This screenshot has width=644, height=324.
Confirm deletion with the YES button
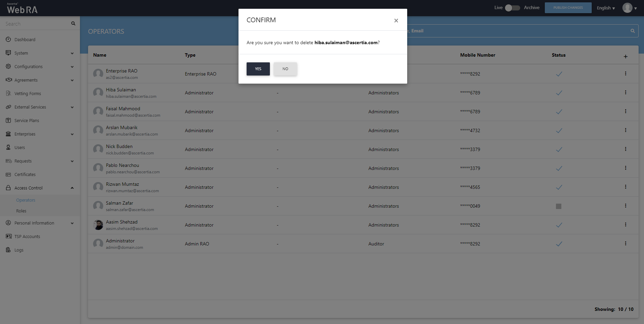[x=258, y=69]
